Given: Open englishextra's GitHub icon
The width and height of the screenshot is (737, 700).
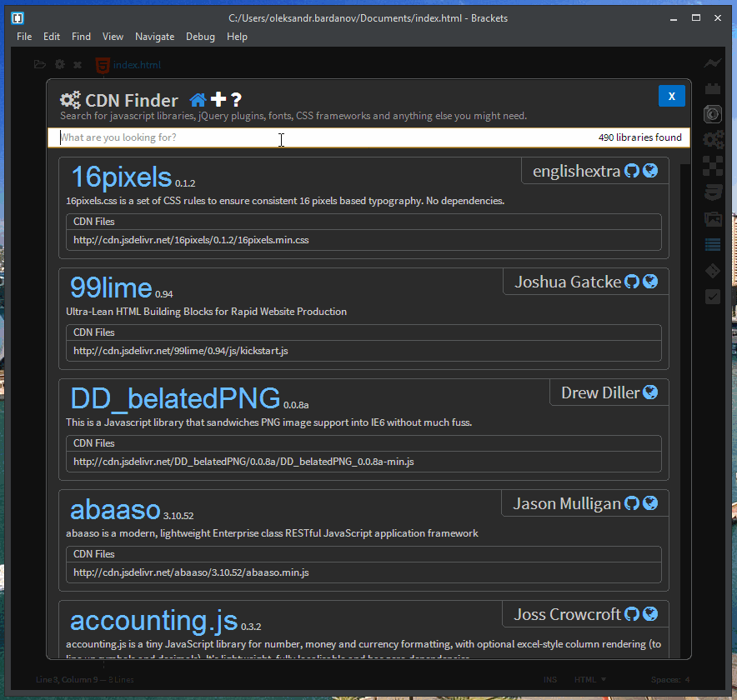Looking at the screenshot, I should tap(632, 171).
